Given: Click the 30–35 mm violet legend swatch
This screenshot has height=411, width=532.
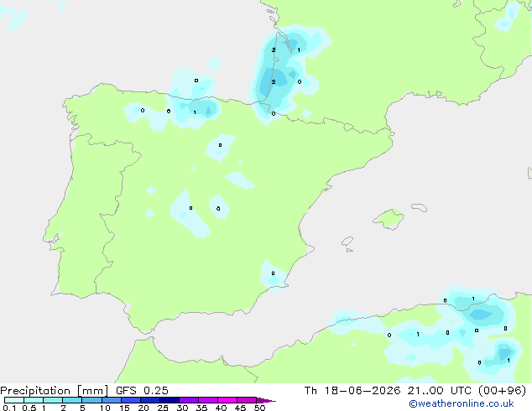Looking at the screenshot, I should [189, 400].
